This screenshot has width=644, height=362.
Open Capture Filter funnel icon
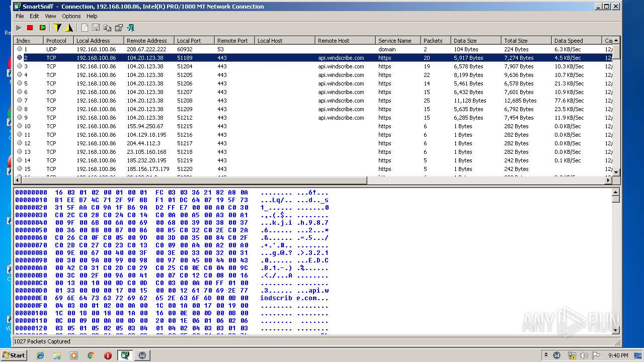(57, 28)
